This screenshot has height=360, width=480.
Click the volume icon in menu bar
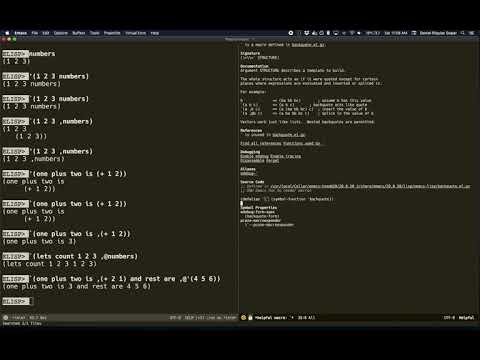tap(359, 33)
